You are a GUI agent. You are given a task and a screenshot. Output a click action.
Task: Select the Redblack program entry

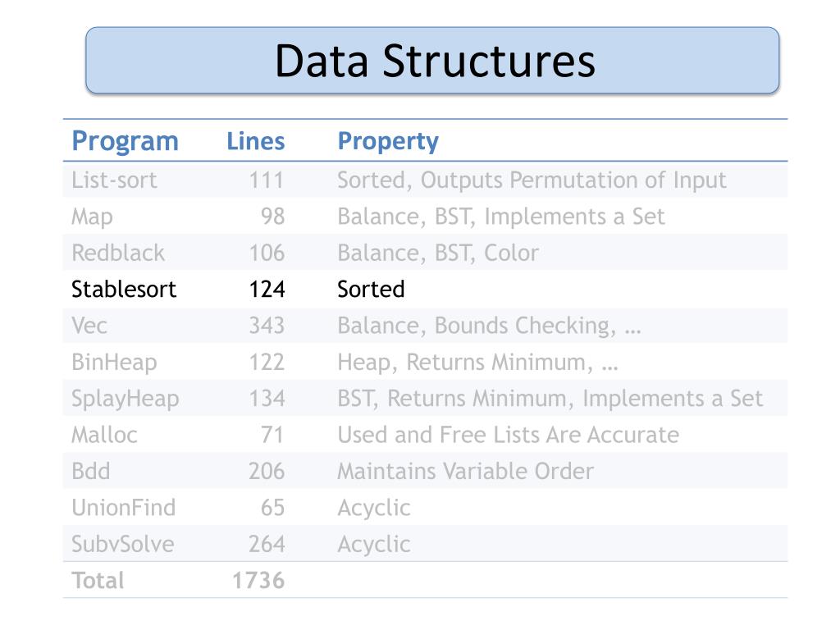[118, 253]
